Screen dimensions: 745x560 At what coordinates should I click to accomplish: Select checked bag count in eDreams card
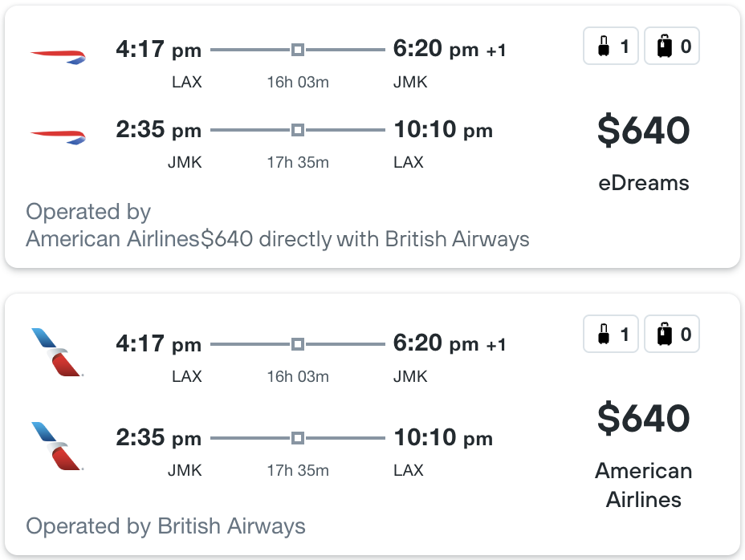672,46
